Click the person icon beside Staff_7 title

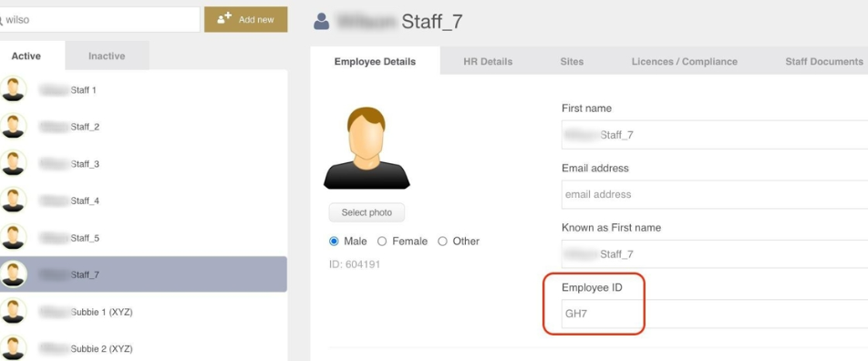(x=321, y=22)
